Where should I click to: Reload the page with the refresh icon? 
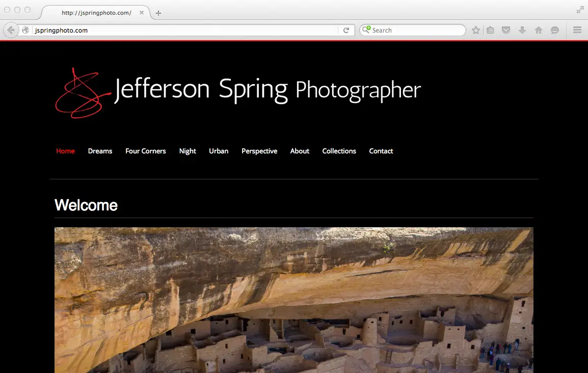[x=346, y=31]
